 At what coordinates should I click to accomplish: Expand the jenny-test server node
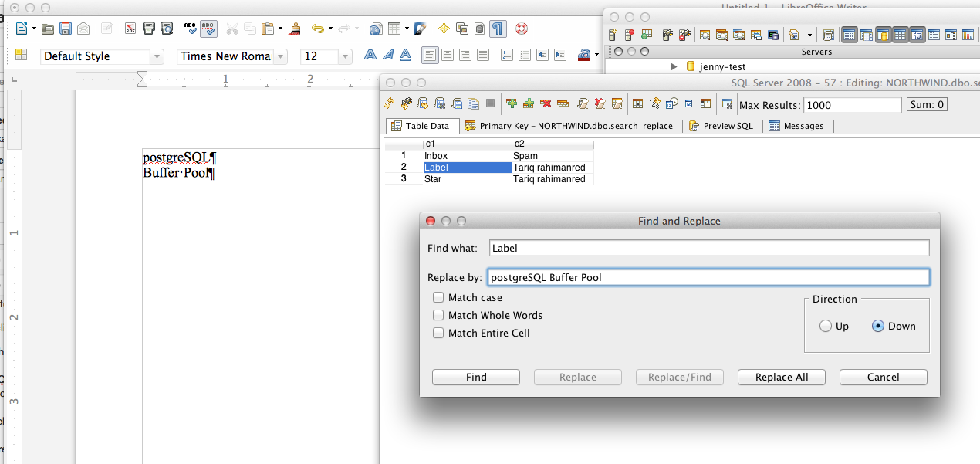[674, 67]
